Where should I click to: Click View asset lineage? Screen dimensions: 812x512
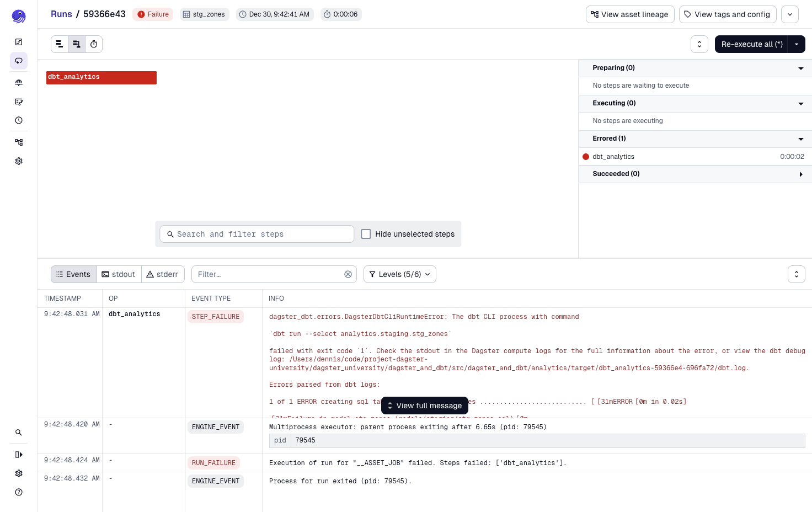coord(630,14)
